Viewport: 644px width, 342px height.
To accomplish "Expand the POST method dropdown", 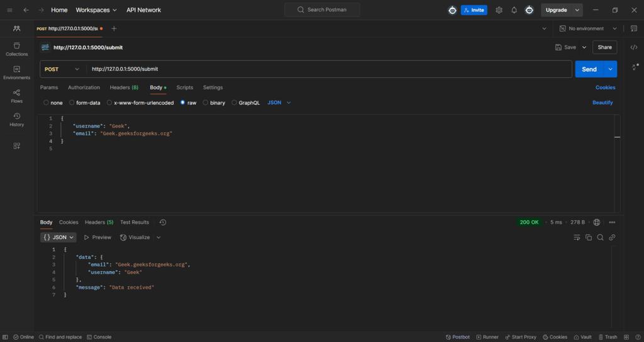I will coord(62,69).
